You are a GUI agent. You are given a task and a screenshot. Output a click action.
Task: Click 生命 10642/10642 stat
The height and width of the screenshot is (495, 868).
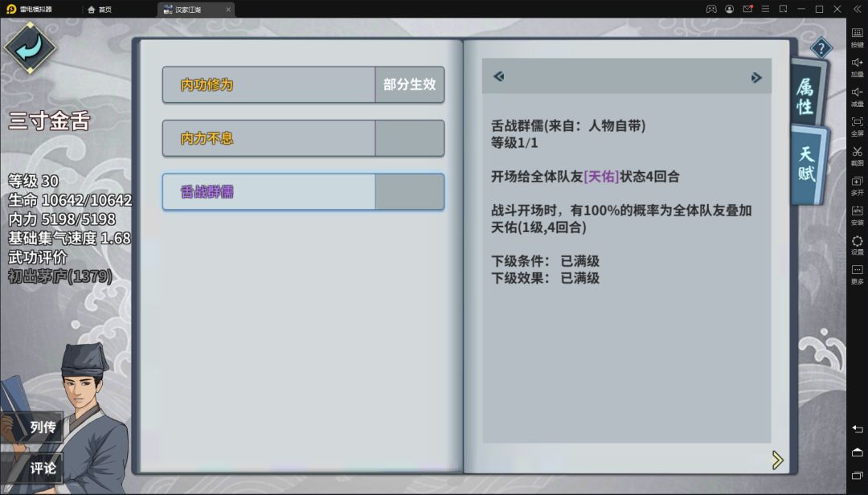pos(70,200)
